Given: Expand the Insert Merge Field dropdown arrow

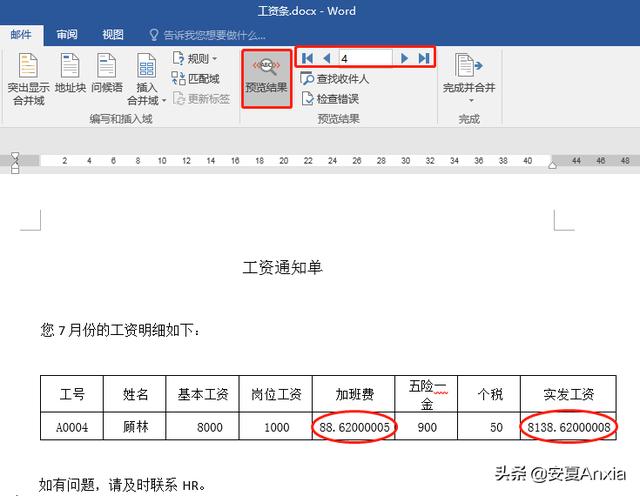Looking at the screenshot, I should pyautogui.click(x=164, y=100).
